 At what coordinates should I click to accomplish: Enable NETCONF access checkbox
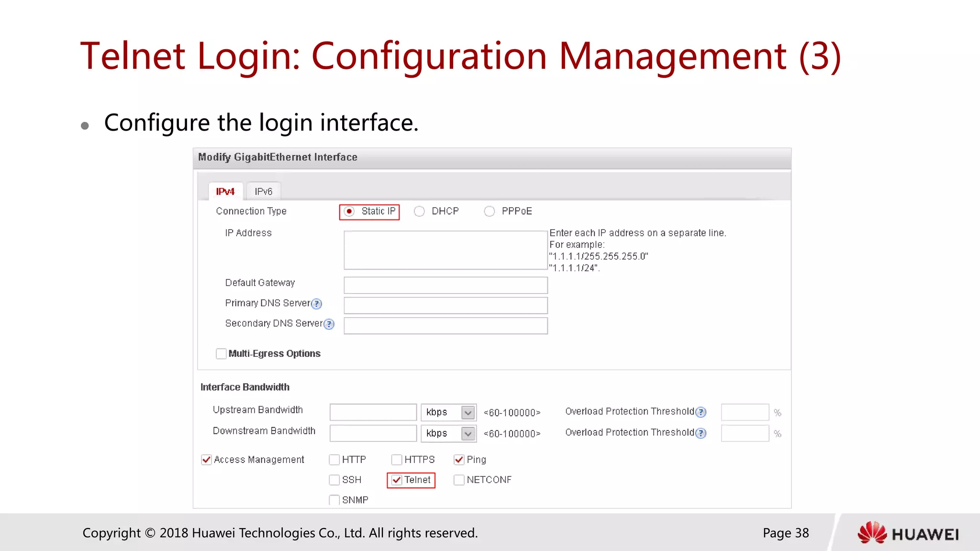tap(459, 480)
